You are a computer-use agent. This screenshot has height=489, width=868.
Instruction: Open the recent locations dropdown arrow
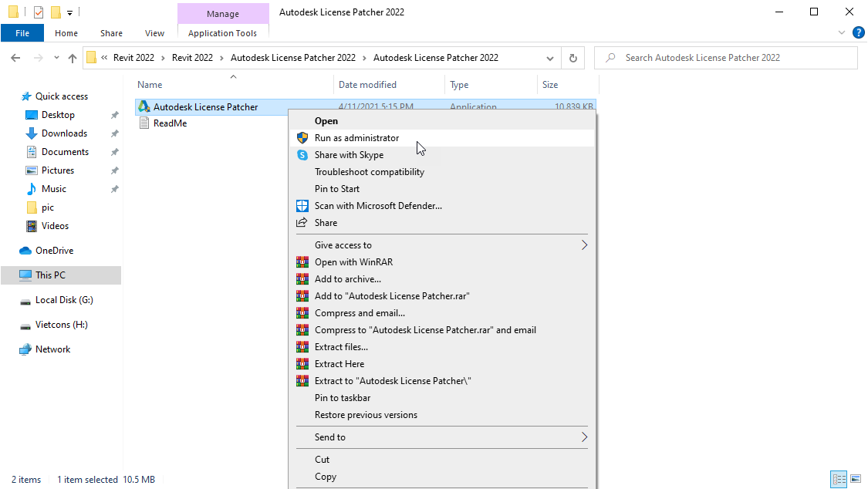[56, 58]
